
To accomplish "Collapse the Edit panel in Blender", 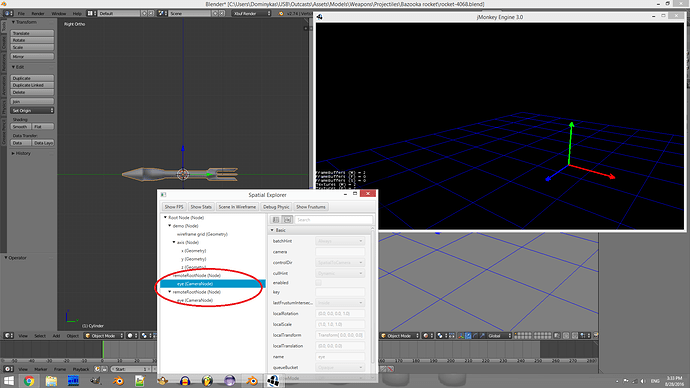I will [x=13, y=67].
